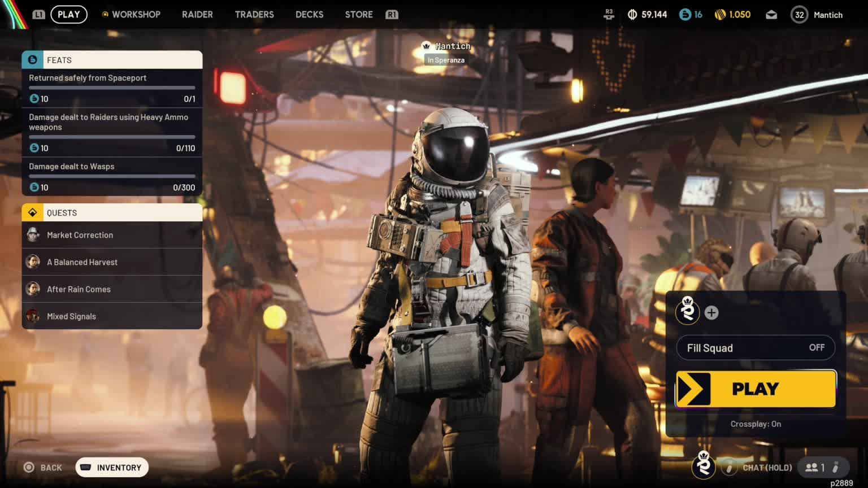Image resolution: width=868 pixels, height=488 pixels.
Task: Click the Mantich nameplate above the character
Action: point(453,46)
